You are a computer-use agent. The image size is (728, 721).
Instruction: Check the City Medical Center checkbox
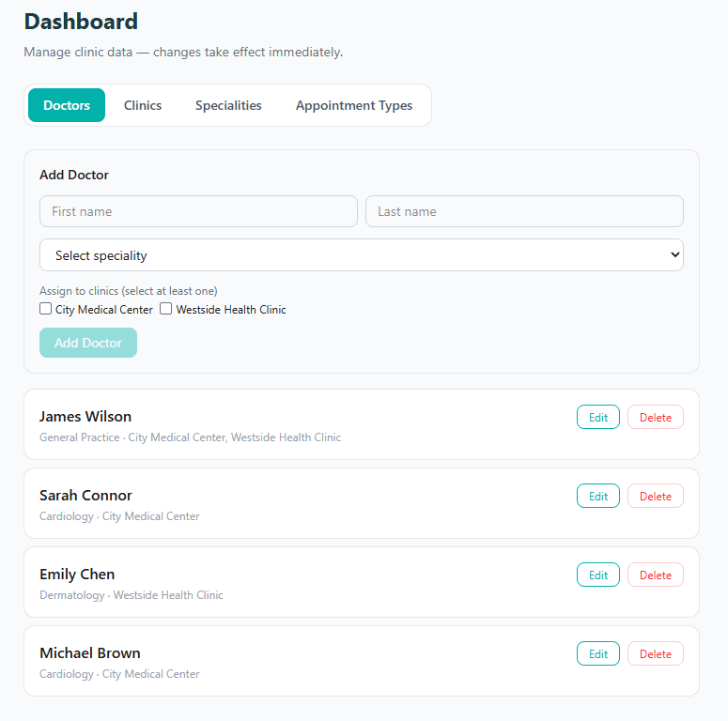[45, 309]
